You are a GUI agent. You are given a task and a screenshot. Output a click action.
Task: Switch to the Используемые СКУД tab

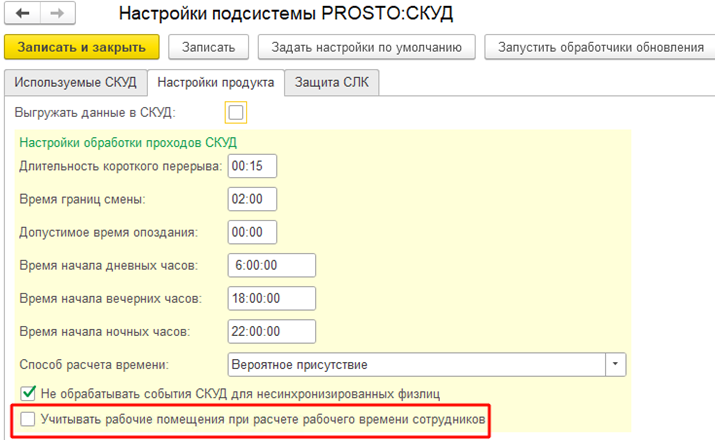[x=75, y=83]
